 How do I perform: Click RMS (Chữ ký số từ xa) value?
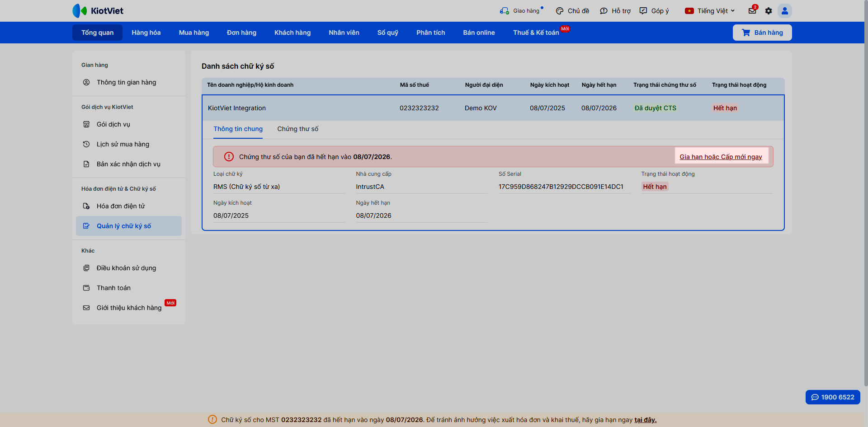247,187
